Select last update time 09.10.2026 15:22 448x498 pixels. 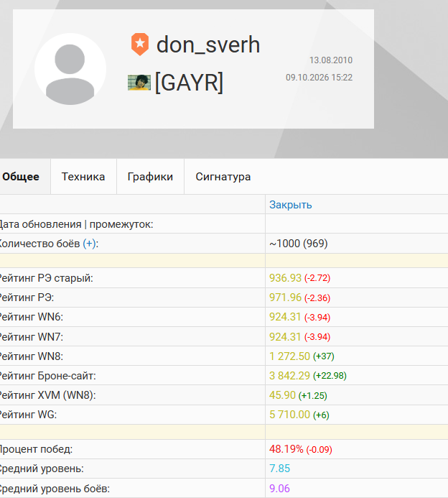pyautogui.click(x=319, y=78)
